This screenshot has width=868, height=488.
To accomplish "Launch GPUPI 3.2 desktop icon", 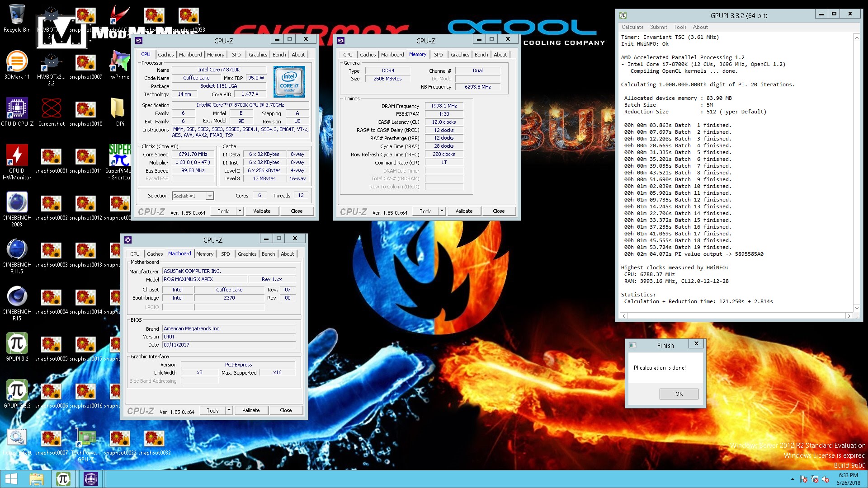I will point(17,347).
